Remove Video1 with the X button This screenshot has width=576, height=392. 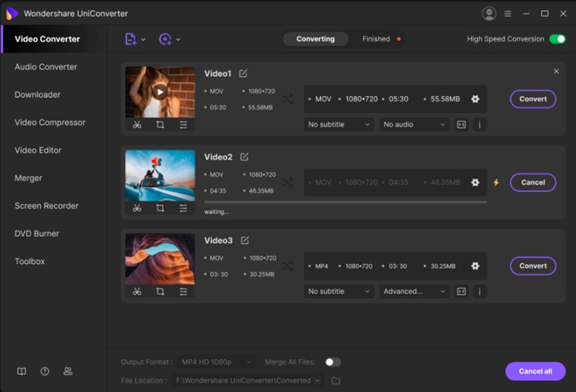click(556, 71)
